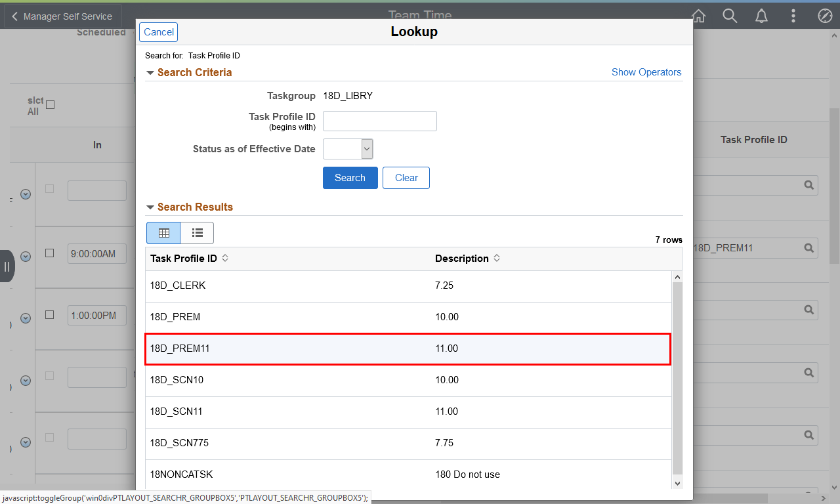Collapse the Search Criteria section
840x504 pixels.
pos(150,73)
